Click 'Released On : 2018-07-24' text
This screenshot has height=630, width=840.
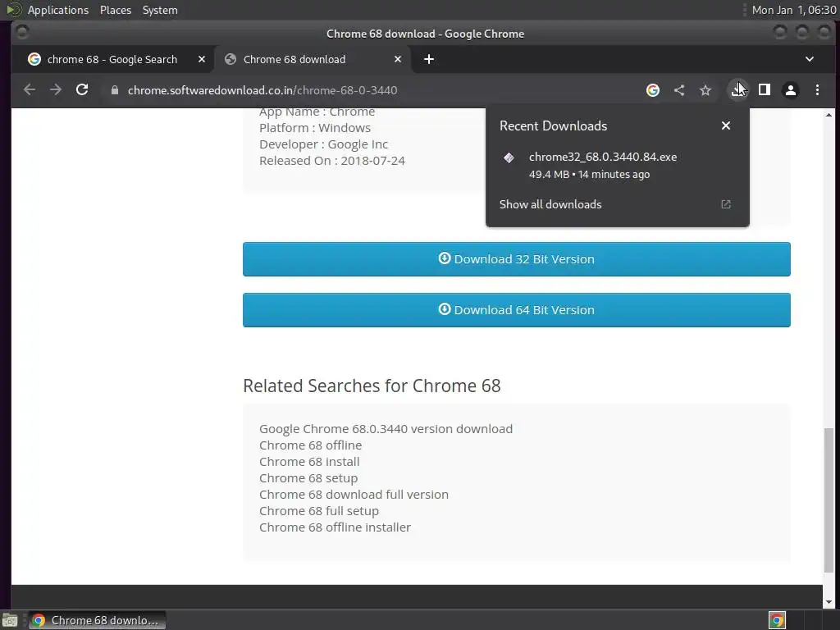click(x=331, y=161)
